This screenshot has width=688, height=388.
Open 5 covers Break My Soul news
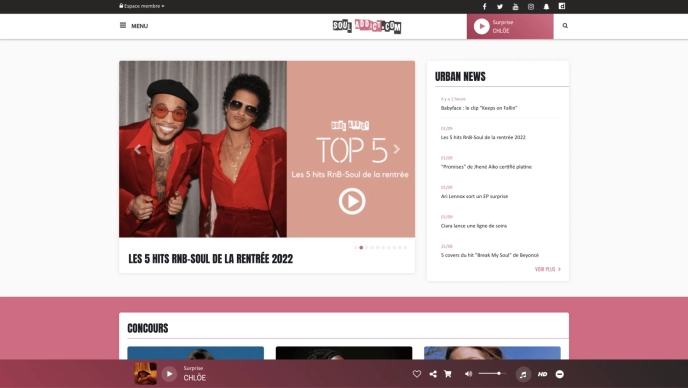coord(490,255)
